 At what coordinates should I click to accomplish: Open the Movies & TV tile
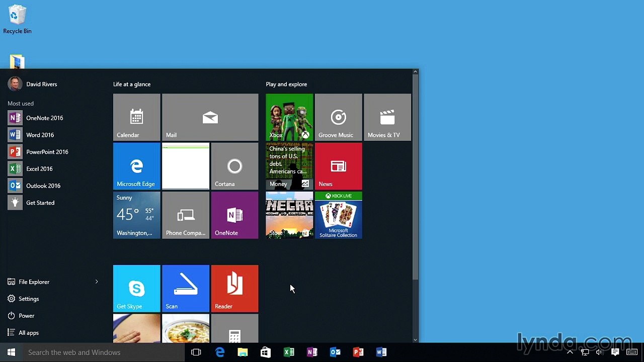pyautogui.click(x=387, y=117)
